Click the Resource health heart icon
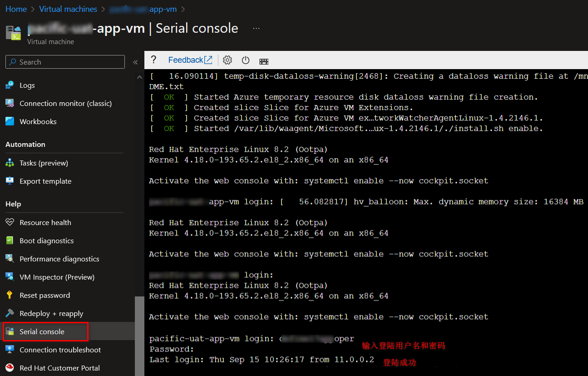Image resolution: width=588 pixels, height=376 pixels. [x=10, y=222]
